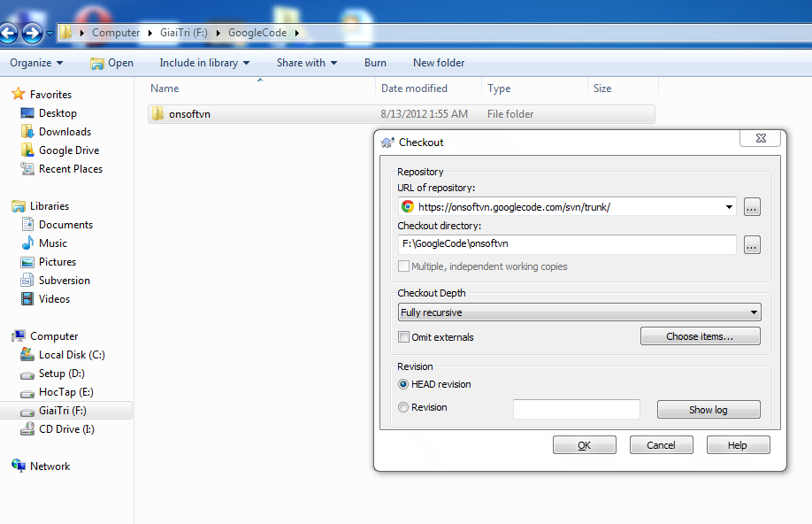Expand the Include in library dropdown
This screenshot has height=524, width=812.
coord(204,63)
